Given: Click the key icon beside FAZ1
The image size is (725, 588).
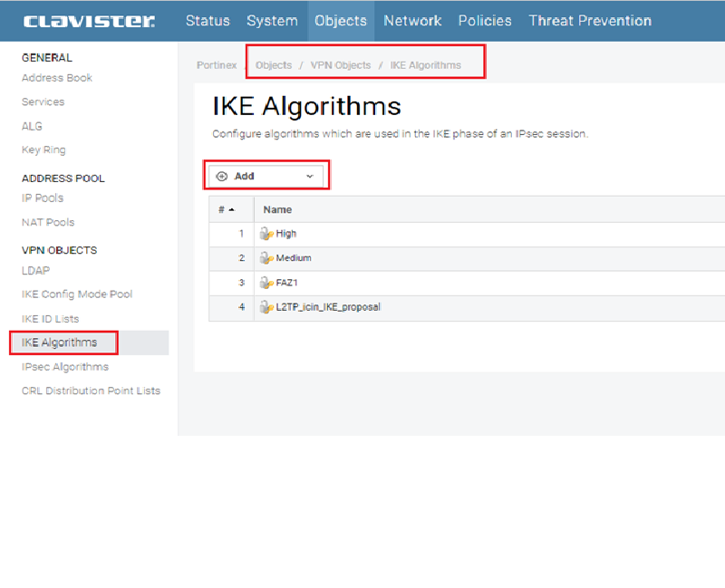Looking at the screenshot, I should pyautogui.click(x=267, y=283).
